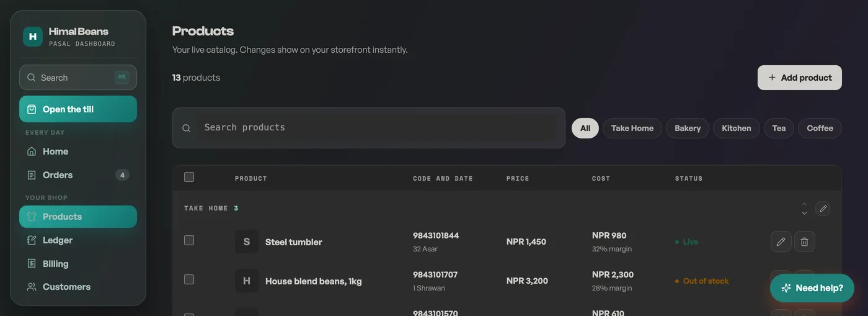868x316 pixels.
Task: Open the Ledger page
Action: tap(78, 240)
